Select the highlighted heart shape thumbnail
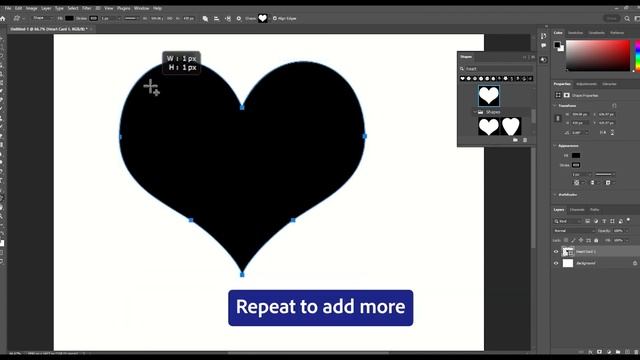 [x=489, y=96]
